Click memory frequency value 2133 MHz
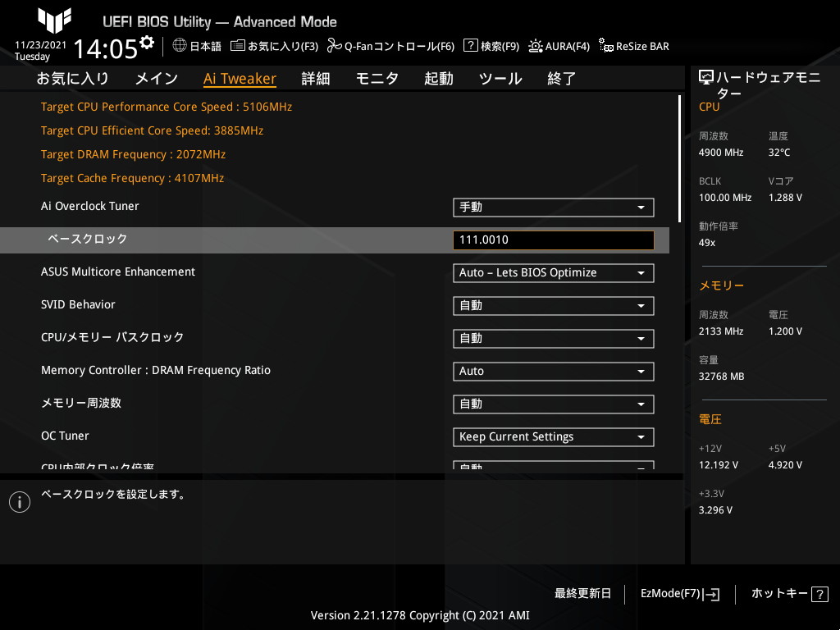The height and width of the screenshot is (630, 840). (721, 331)
